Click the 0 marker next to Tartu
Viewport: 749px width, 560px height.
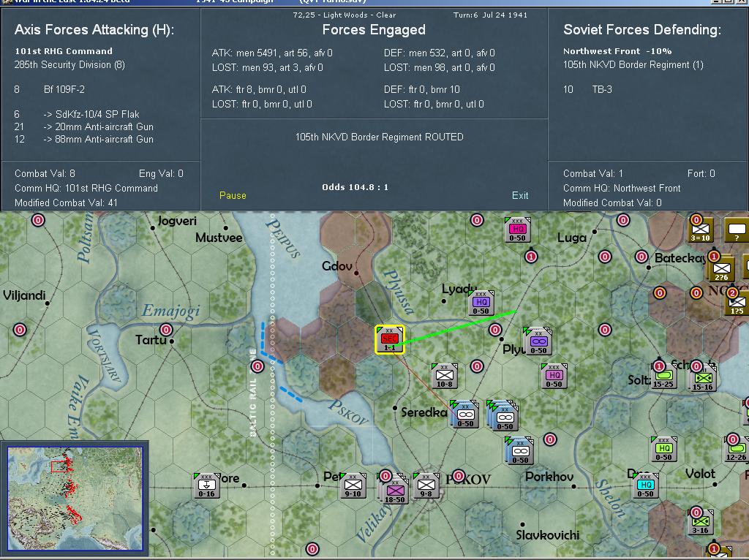point(166,330)
